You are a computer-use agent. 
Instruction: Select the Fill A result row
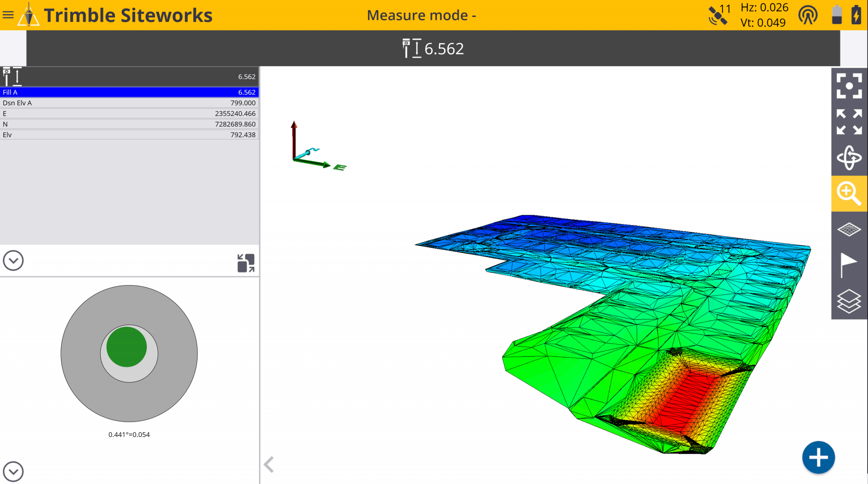click(x=129, y=92)
